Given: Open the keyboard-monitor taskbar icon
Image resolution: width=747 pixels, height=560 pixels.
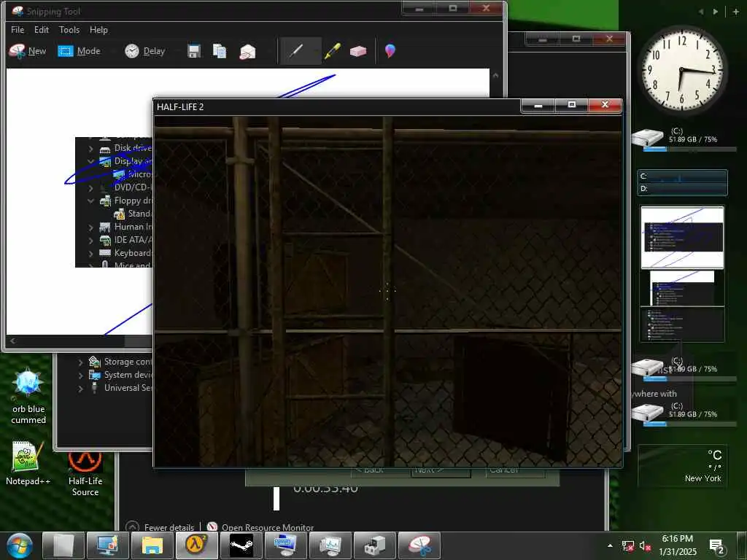Looking at the screenshot, I should point(285,545).
